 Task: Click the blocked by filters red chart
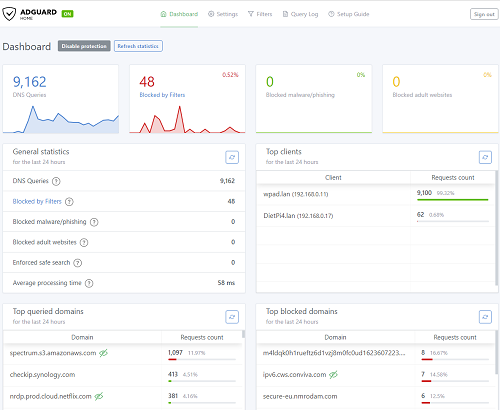coord(187,120)
